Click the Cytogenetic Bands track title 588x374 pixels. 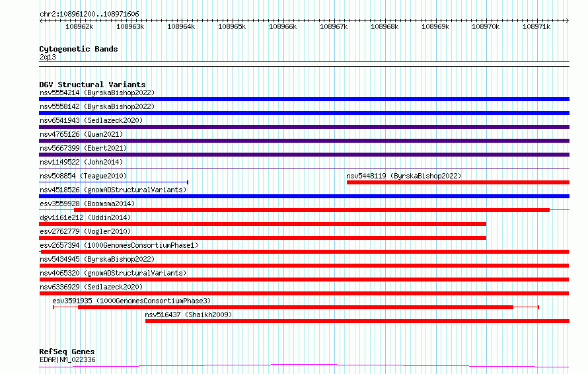click(x=79, y=49)
